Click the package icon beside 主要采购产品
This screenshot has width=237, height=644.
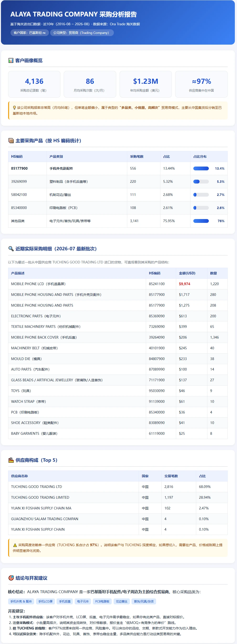pos(11,141)
